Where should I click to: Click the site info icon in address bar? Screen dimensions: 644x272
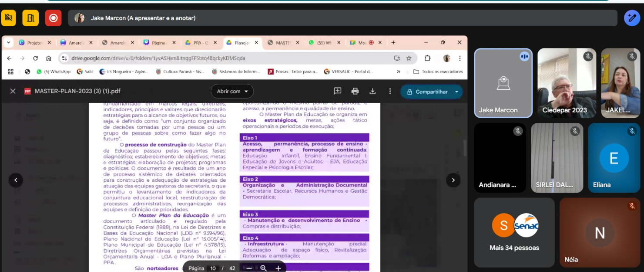click(64, 58)
